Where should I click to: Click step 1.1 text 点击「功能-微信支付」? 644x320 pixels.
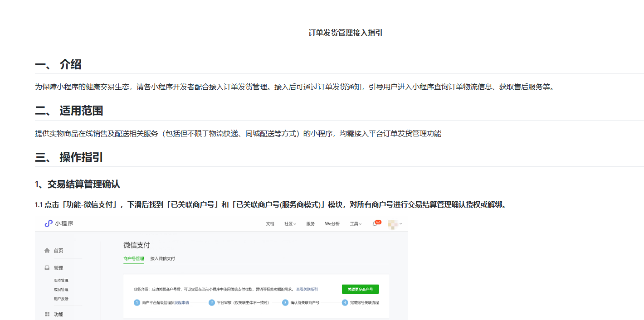pos(270,204)
